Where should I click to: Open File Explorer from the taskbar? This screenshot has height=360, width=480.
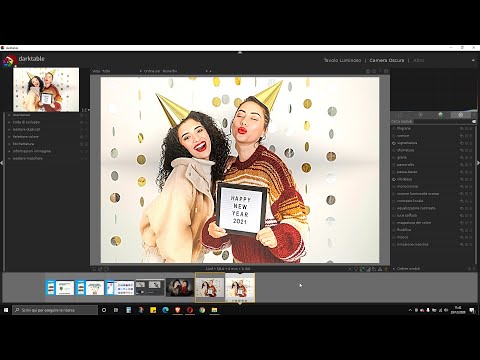tap(214, 310)
